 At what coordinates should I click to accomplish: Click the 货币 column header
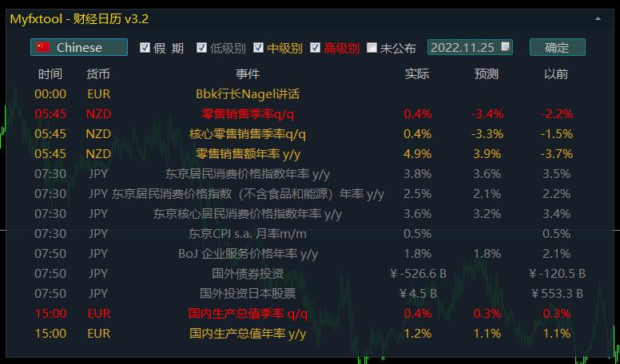tap(98, 74)
